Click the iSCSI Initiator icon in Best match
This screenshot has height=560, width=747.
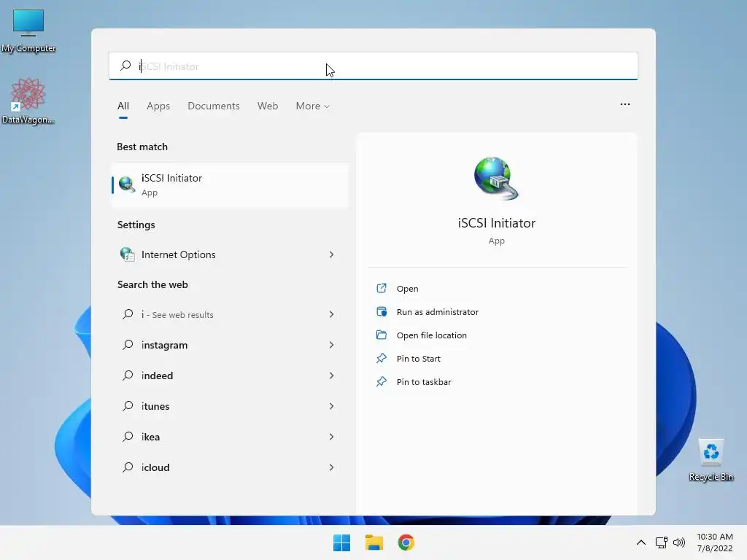click(127, 184)
